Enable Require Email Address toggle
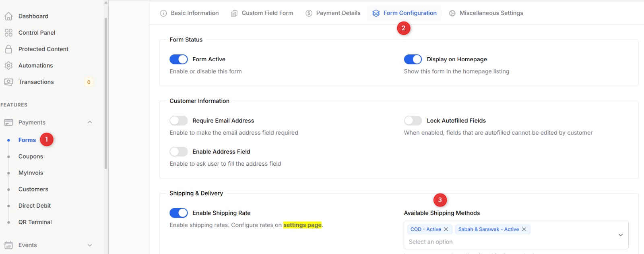The image size is (644, 254). (179, 121)
